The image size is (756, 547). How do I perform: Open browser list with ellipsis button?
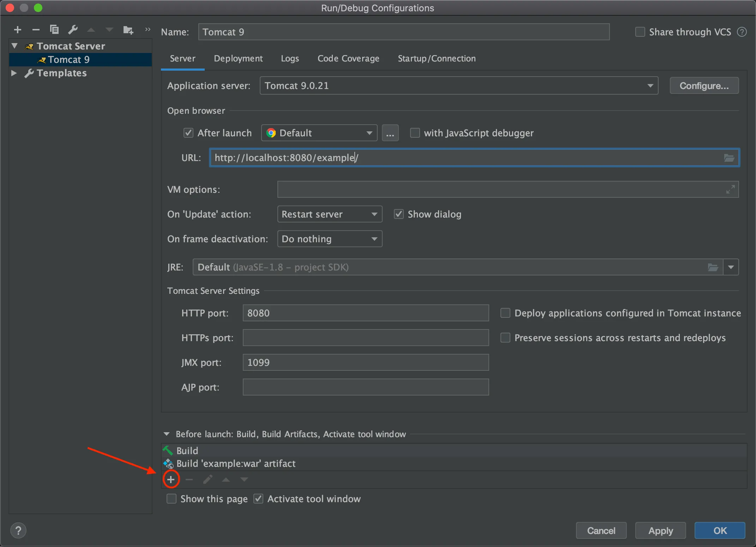[x=390, y=133]
